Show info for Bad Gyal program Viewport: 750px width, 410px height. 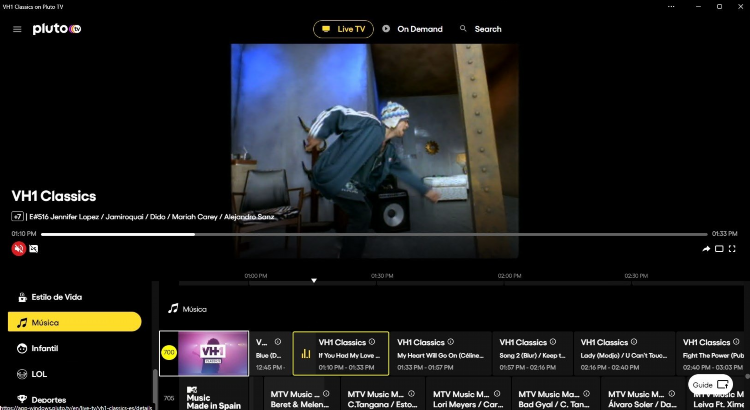[x=586, y=394]
